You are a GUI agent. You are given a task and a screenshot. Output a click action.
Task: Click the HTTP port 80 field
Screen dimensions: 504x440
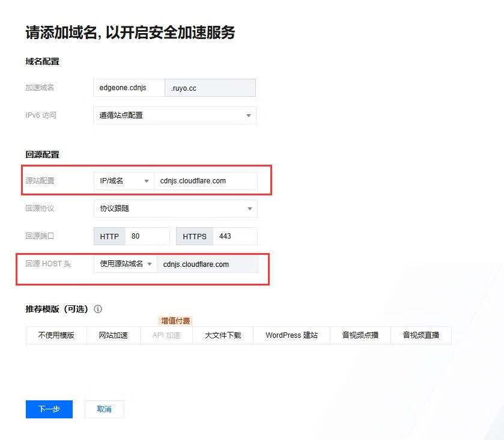pos(147,236)
